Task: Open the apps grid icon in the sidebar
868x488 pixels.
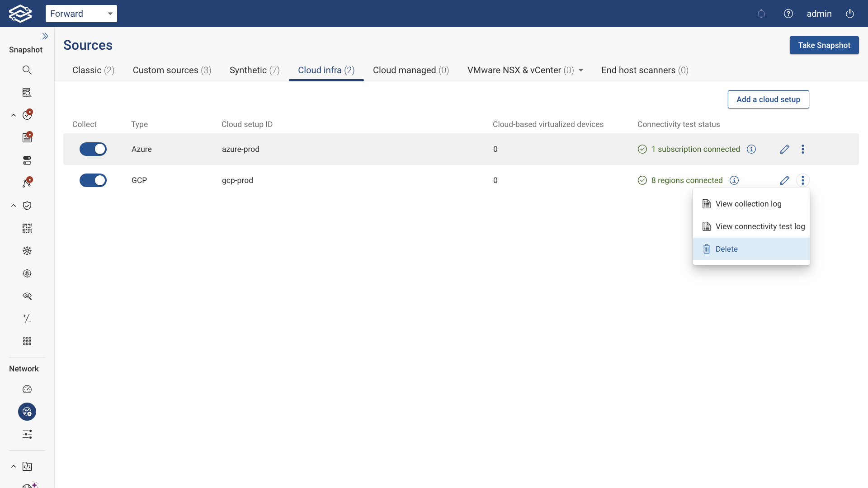Action: (x=27, y=341)
